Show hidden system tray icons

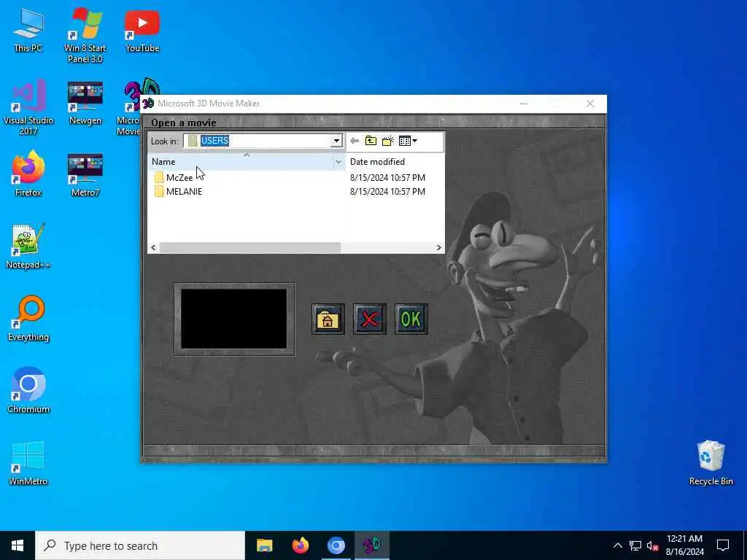click(617, 545)
